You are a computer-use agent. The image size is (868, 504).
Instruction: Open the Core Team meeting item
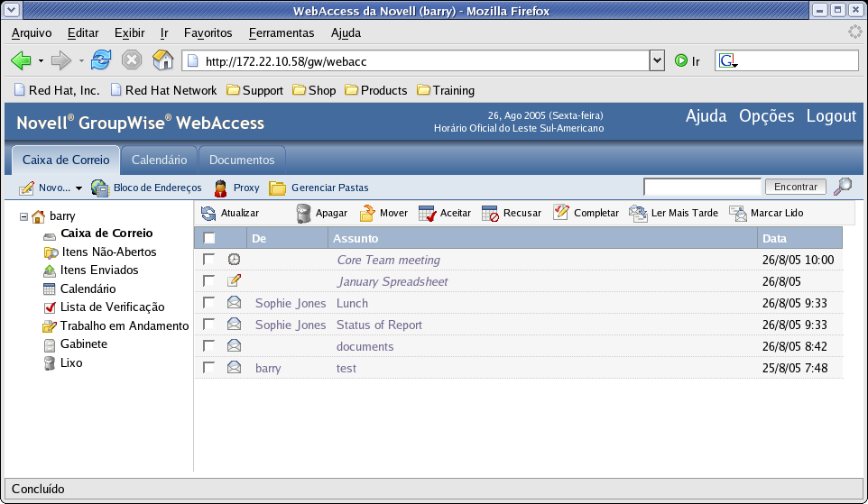tap(389, 260)
